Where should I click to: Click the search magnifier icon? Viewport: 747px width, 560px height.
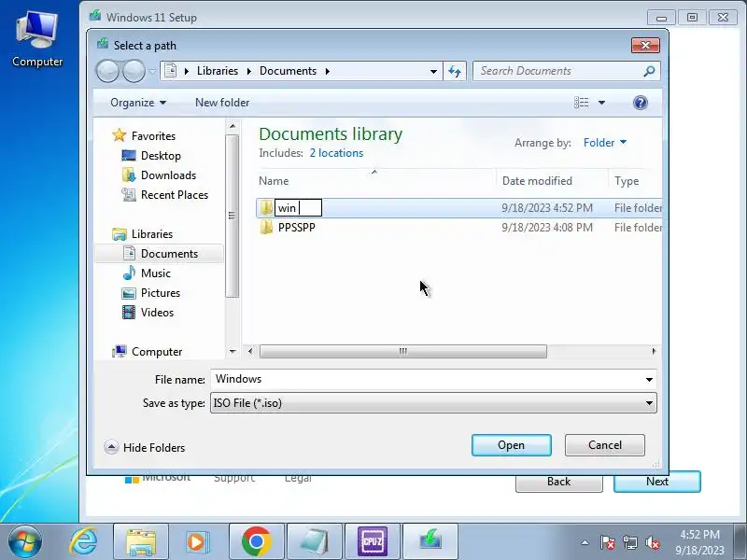pos(649,71)
